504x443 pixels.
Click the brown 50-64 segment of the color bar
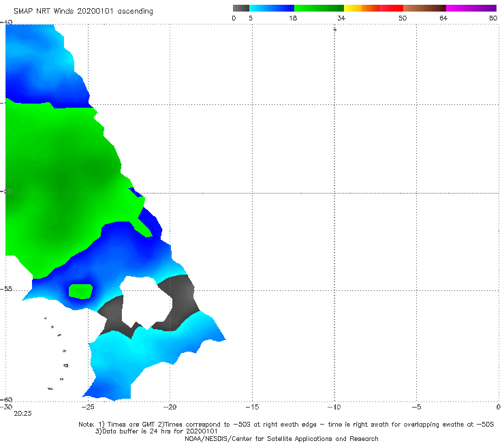point(424,8)
